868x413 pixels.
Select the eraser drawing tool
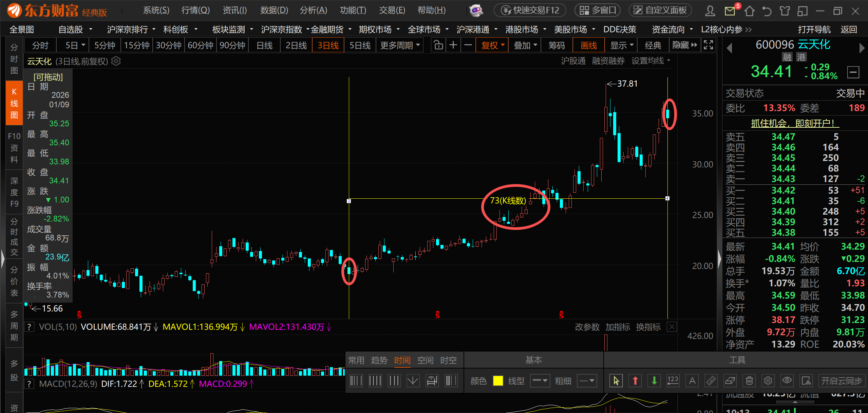tap(730, 381)
